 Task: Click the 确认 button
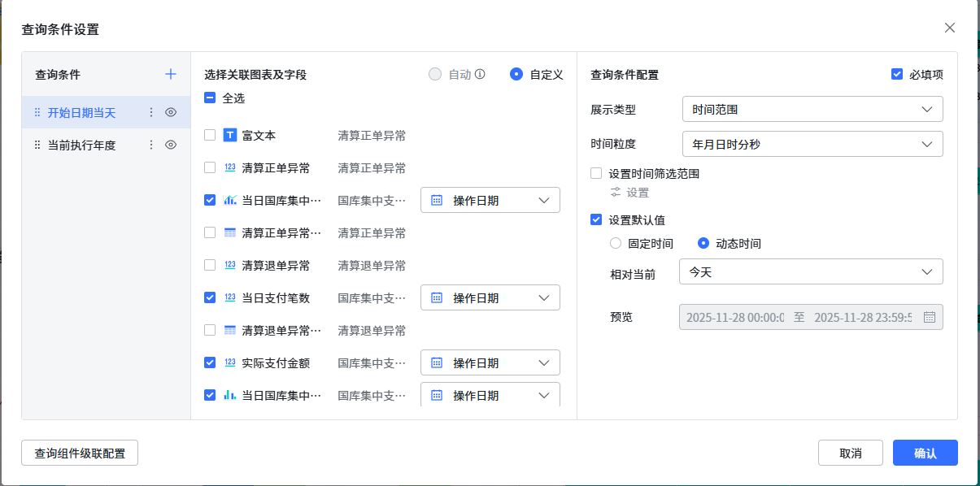click(925, 453)
